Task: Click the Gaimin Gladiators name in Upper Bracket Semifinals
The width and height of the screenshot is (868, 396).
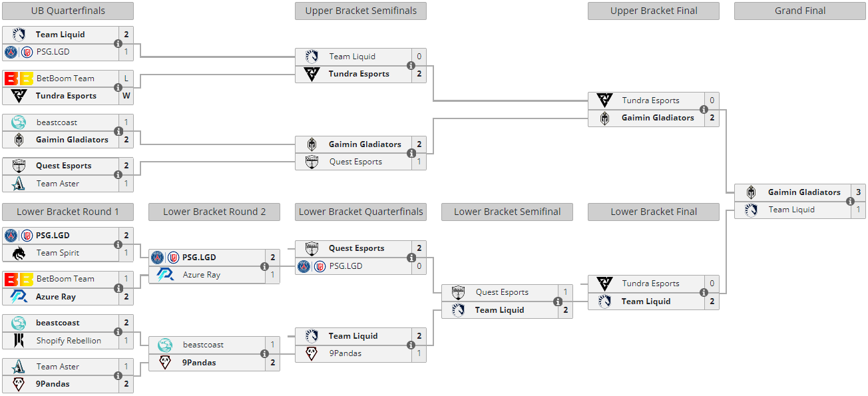Action: [365, 144]
